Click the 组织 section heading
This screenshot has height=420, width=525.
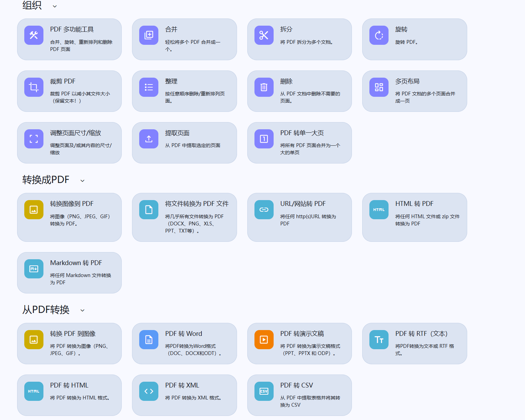(x=32, y=5)
